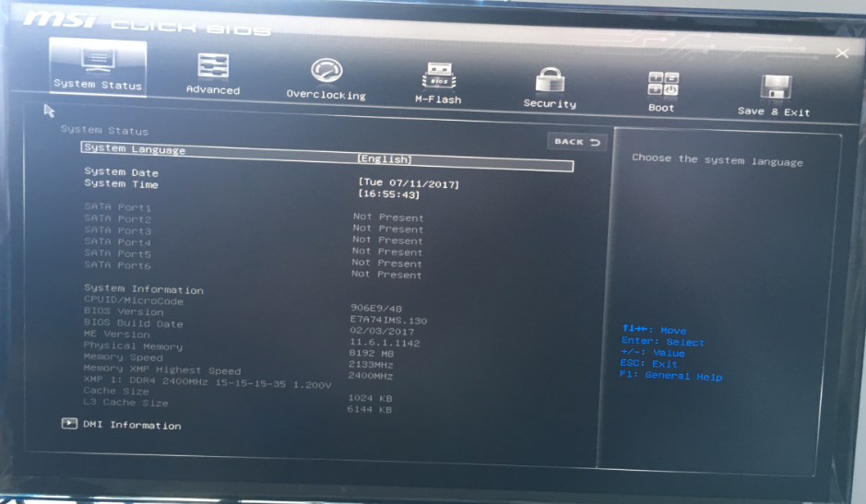This screenshot has width=866, height=504.
Task: Click the XMP 1: DDR4 2400MHz line
Action: (x=208, y=382)
